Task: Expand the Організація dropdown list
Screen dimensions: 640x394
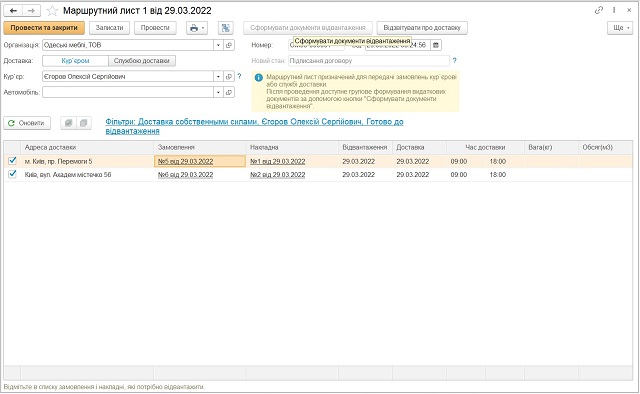Action: click(x=218, y=45)
